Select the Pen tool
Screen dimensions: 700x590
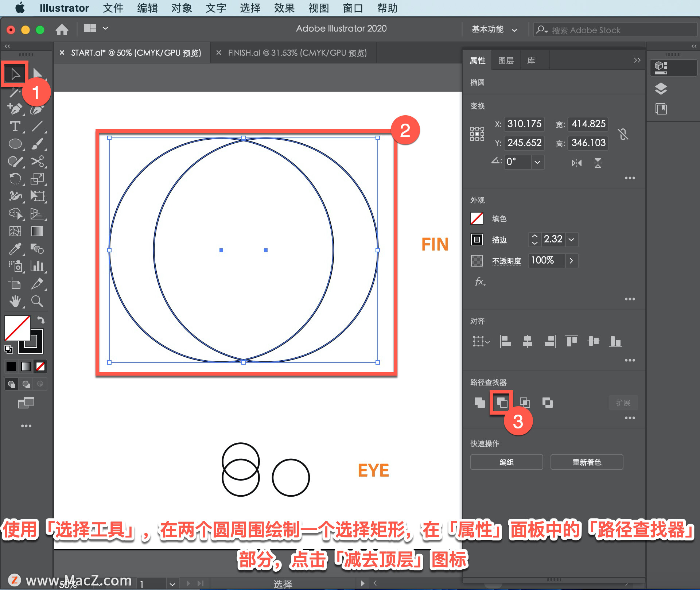pos(15,108)
